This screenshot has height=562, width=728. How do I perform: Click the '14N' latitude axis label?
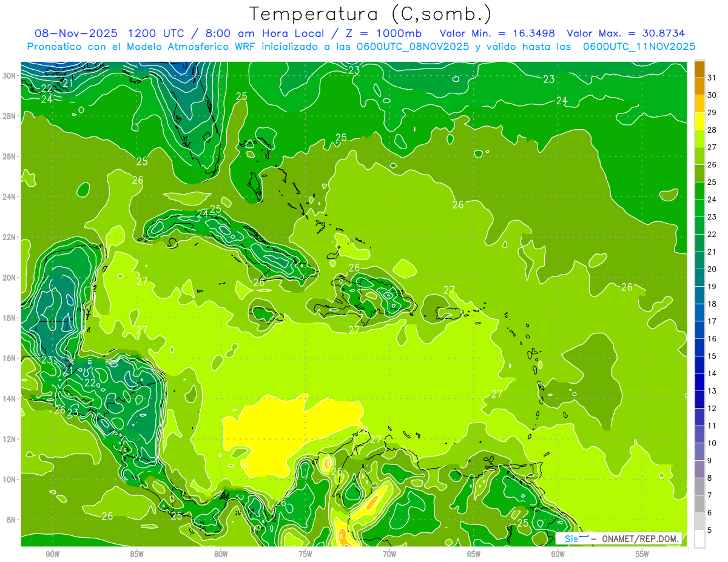[10, 398]
